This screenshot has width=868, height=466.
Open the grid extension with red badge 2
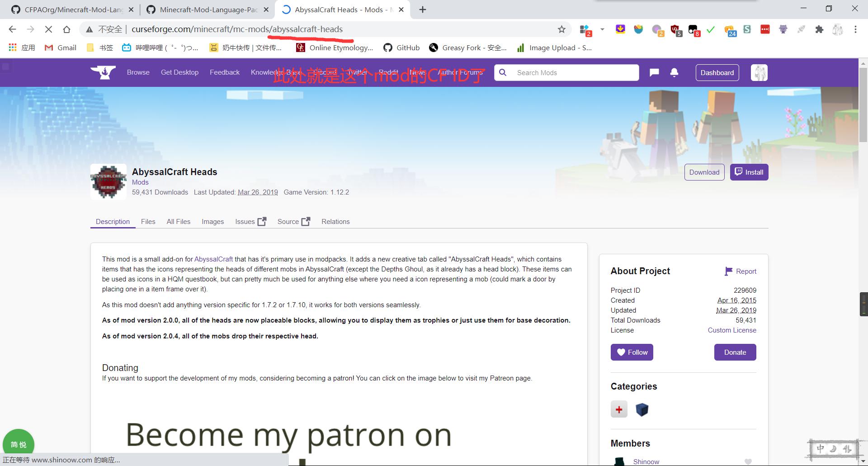click(x=585, y=30)
